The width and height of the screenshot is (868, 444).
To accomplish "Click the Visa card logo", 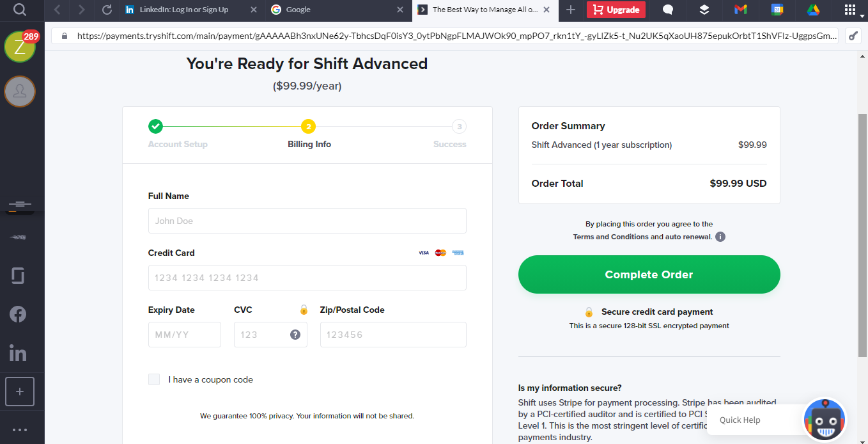I will tap(424, 253).
